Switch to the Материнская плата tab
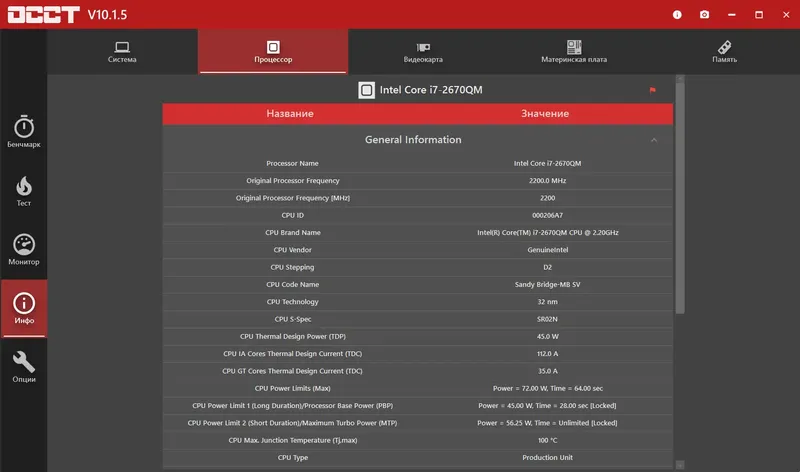Image resolution: width=800 pixels, height=472 pixels. [574, 52]
